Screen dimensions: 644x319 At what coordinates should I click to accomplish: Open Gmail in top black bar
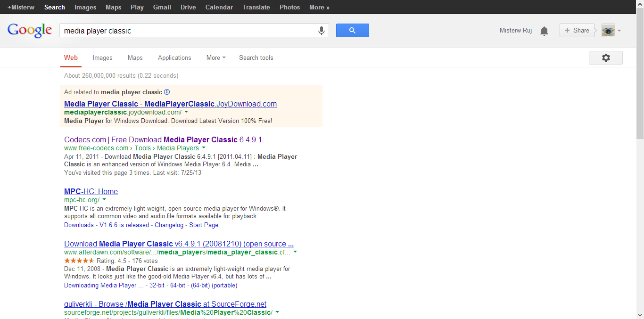pos(162,7)
